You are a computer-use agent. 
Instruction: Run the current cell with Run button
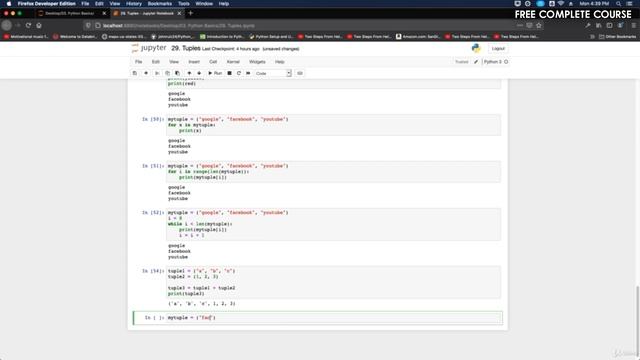tap(215, 73)
